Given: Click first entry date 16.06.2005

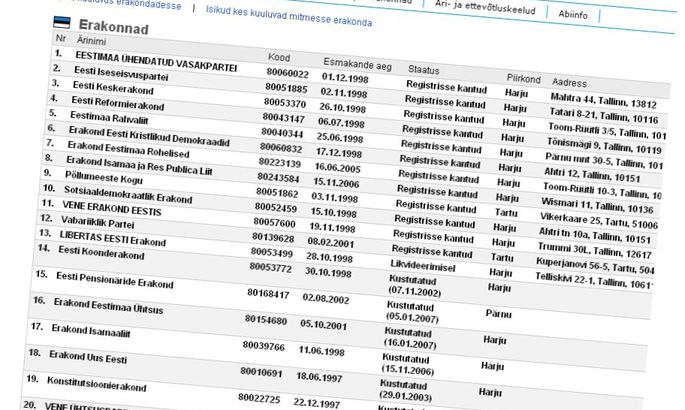Looking at the screenshot, I should click(x=337, y=168).
